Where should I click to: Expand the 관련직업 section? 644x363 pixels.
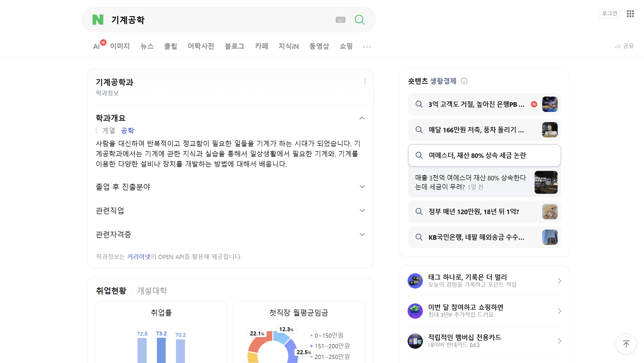362,210
